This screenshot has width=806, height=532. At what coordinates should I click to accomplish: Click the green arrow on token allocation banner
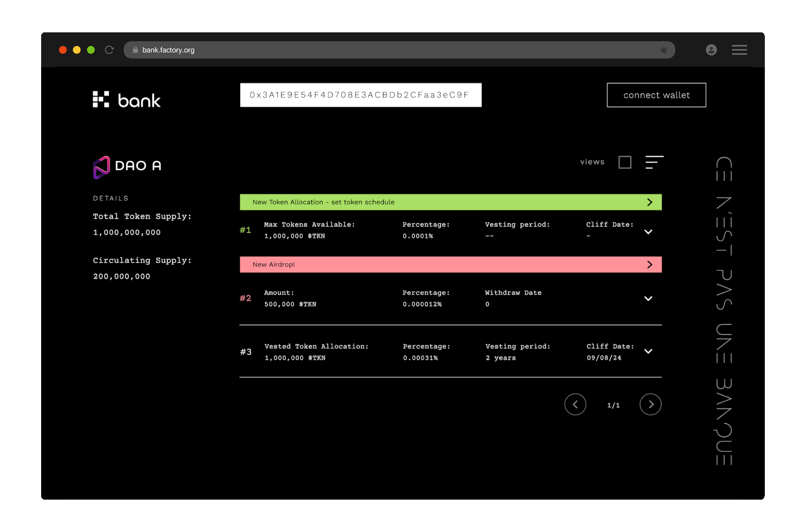tap(649, 202)
